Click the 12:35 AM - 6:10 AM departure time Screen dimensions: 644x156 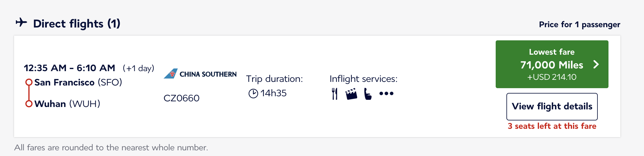click(69, 68)
